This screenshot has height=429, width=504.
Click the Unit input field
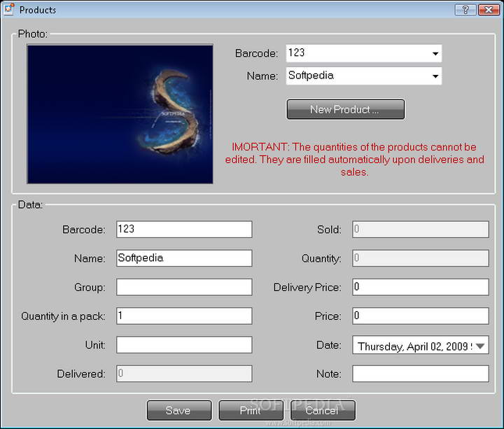[184, 345]
